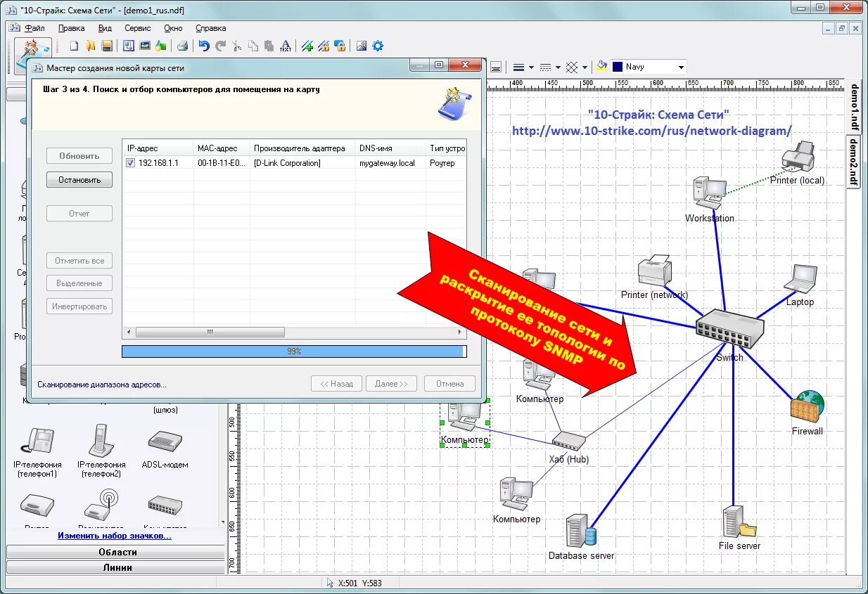Click the scan progress bar at 99%
The image size is (868, 594).
293,351
